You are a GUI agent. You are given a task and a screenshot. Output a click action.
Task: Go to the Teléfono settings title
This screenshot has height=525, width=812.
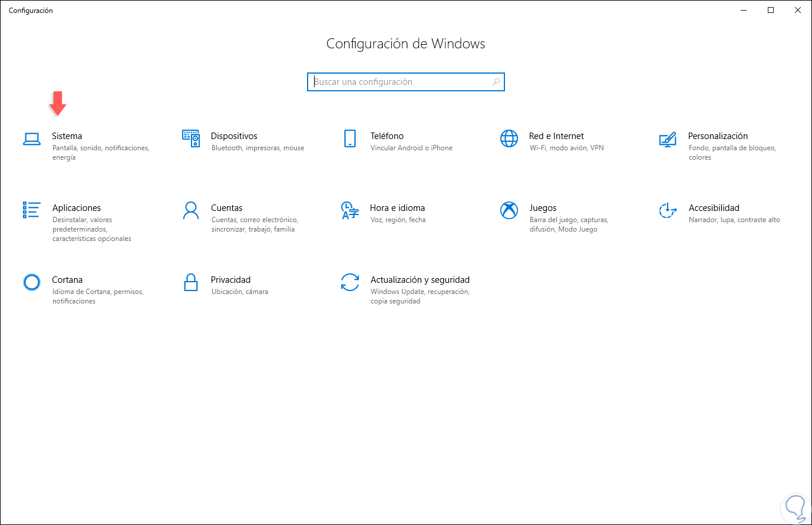pyautogui.click(x=387, y=136)
